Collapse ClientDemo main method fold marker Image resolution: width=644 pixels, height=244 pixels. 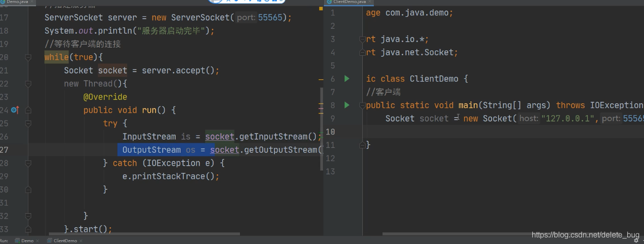coord(363,105)
